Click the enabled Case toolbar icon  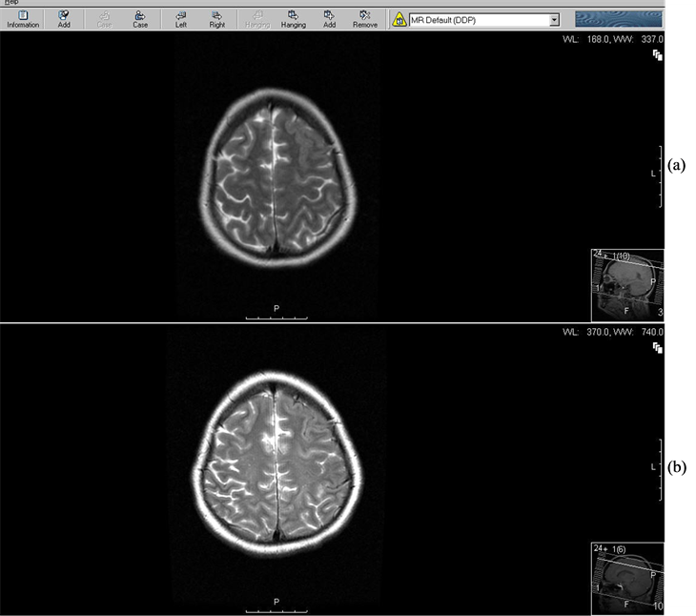tap(140, 18)
